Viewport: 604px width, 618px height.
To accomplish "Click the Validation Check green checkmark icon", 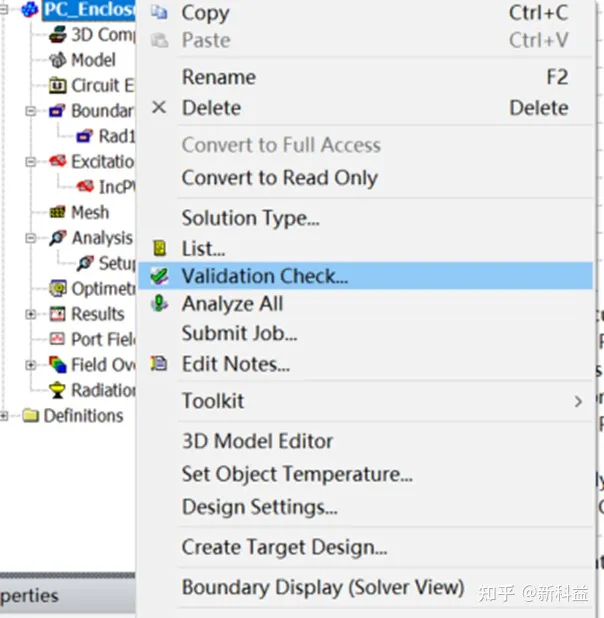I will click(159, 276).
